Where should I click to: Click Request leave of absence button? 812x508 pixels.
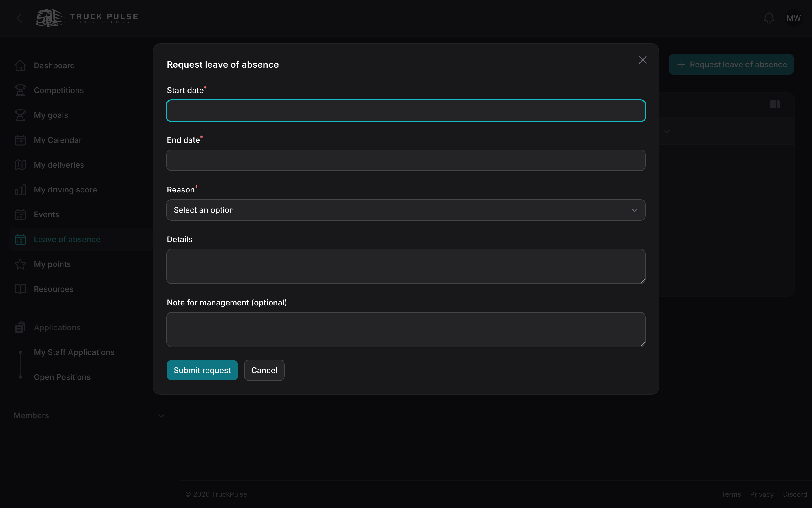coord(731,64)
